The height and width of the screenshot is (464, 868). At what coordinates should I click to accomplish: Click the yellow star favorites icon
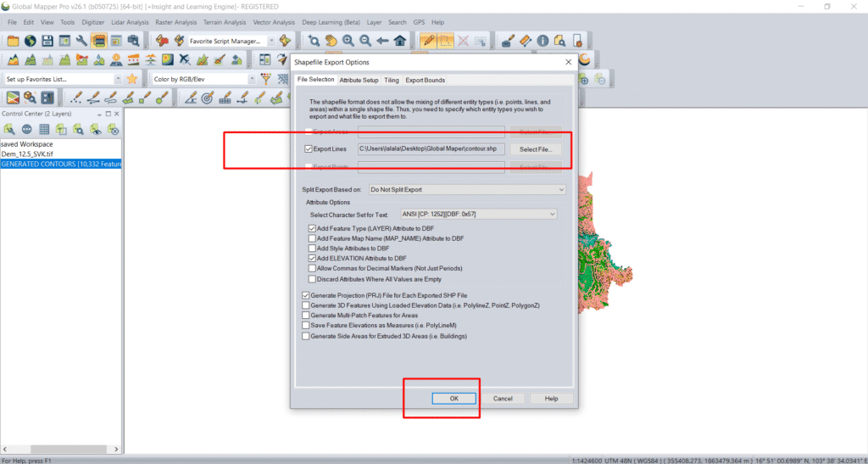[131, 79]
